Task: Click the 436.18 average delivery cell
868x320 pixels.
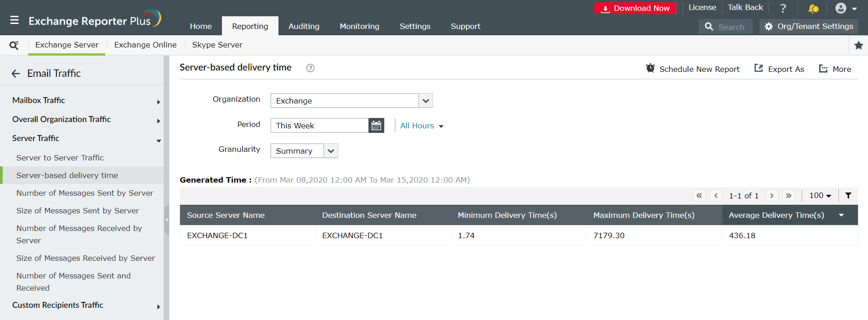Action: click(x=790, y=235)
